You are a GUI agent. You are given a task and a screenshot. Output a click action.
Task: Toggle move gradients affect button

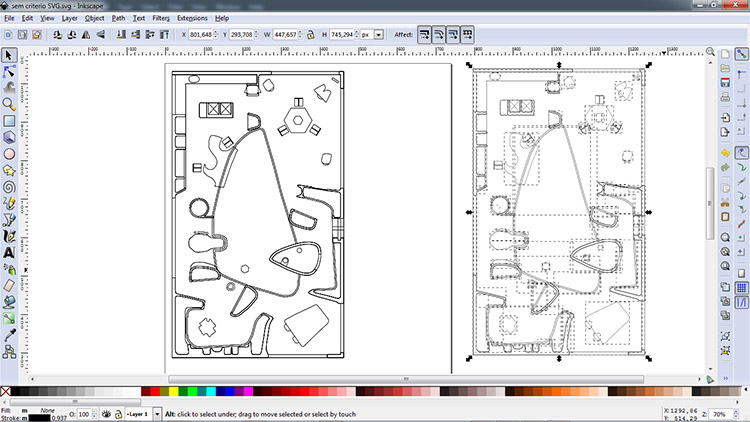(x=453, y=34)
